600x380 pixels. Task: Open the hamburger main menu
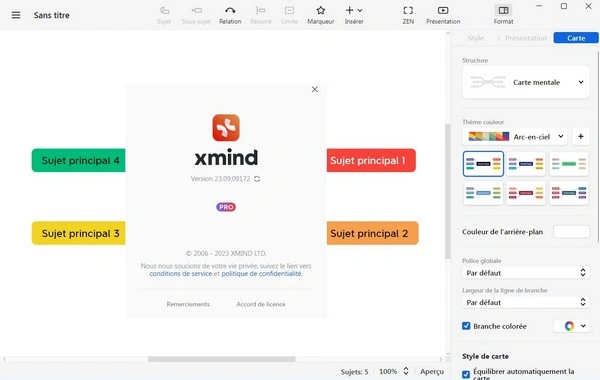coord(16,15)
